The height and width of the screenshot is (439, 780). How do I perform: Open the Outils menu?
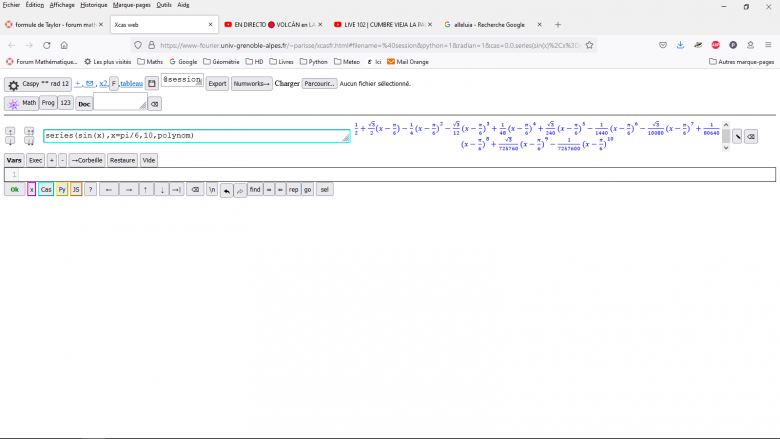[x=164, y=5]
